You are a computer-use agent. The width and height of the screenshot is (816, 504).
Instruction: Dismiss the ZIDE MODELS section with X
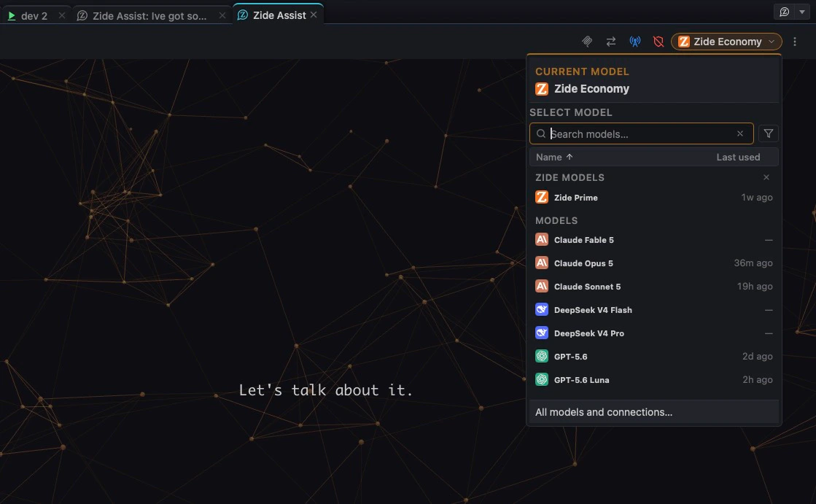point(766,177)
